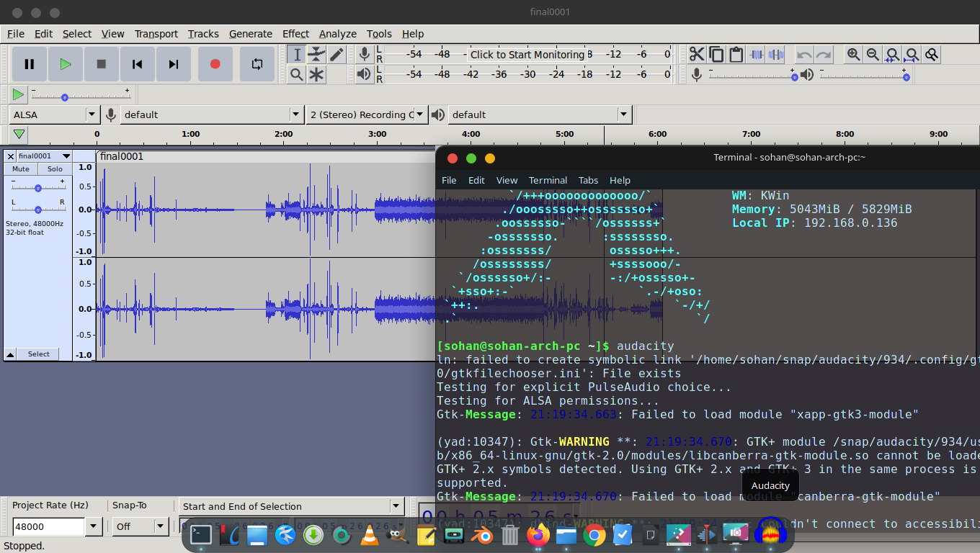Image resolution: width=980 pixels, height=553 pixels.
Task: Click the timeline pinned playhead green triangle
Action: tap(19, 134)
